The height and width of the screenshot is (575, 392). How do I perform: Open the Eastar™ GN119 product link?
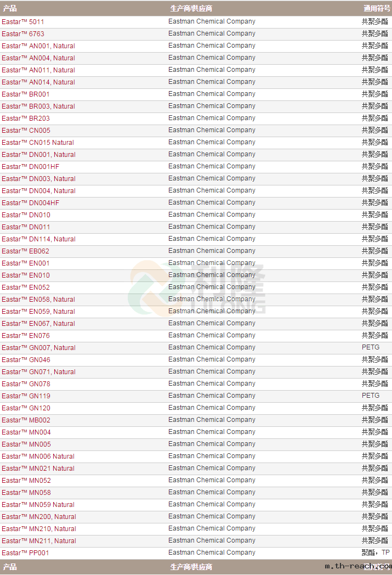click(x=26, y=396)
